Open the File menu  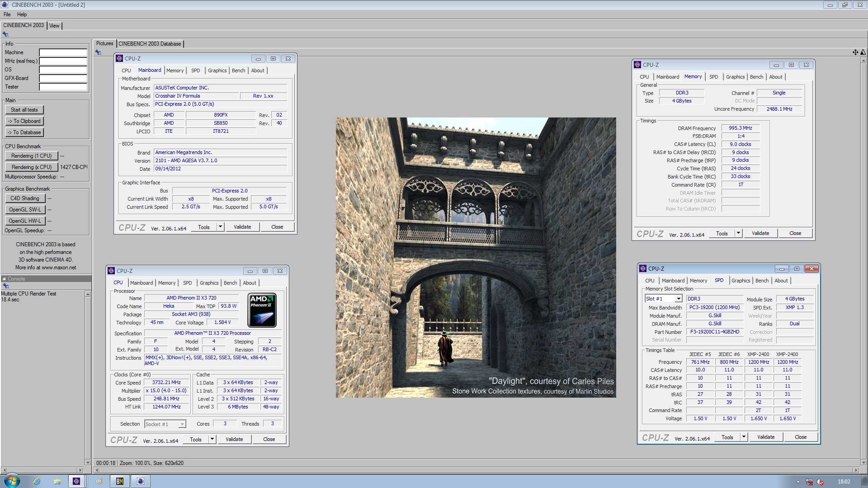pos(7,14)
